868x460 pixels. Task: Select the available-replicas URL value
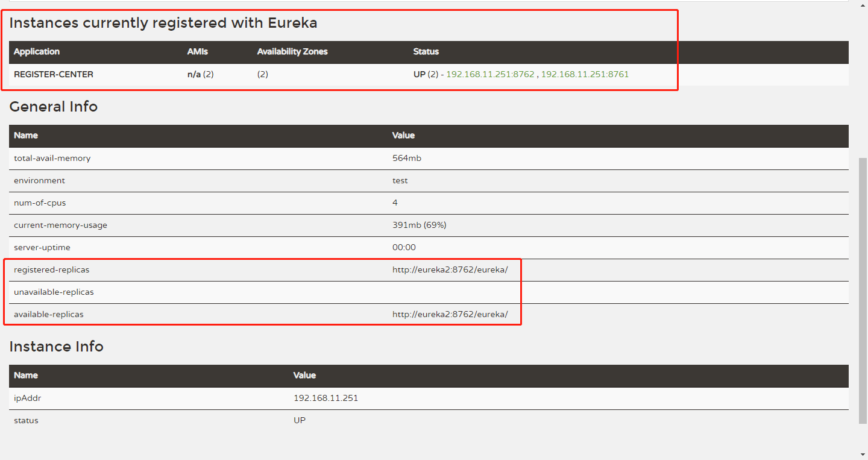pos(450,315)
